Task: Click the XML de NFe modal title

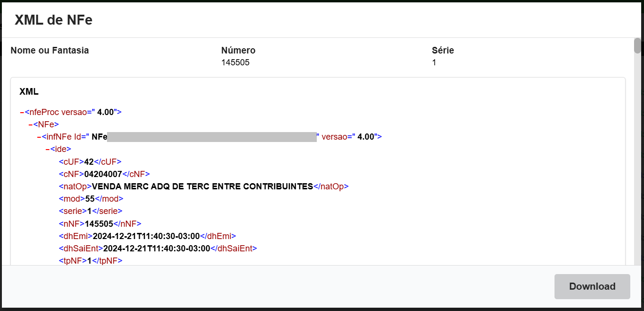Action: pyautogui.click(x=54, y=19)
